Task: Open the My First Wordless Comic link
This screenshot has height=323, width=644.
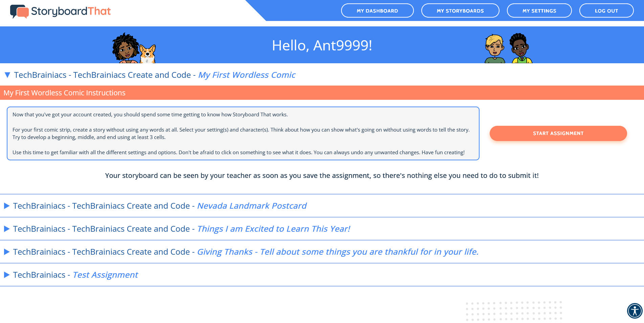Action: pyautogui.click(x=247, y=75)
